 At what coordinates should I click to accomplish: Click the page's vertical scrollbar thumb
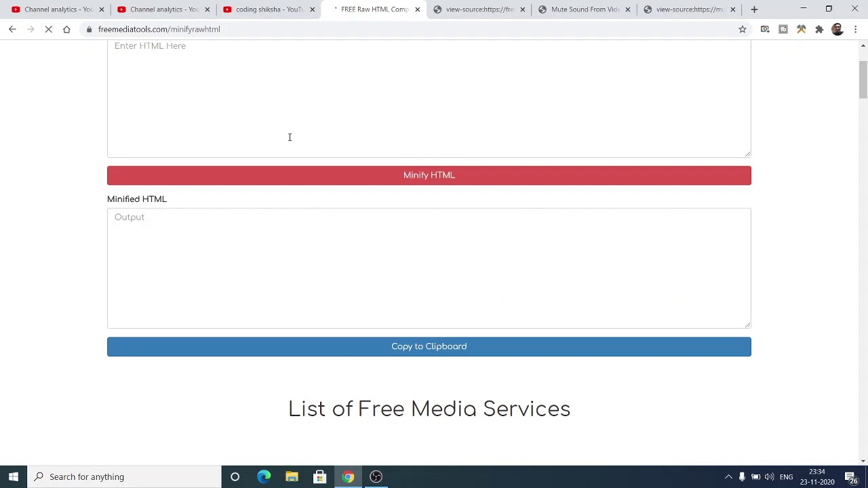coord(863,80)
